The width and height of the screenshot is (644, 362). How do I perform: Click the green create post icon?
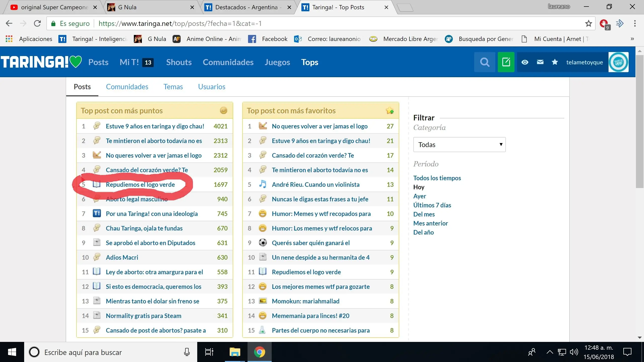pyautogui.click(x=506, y=62)
